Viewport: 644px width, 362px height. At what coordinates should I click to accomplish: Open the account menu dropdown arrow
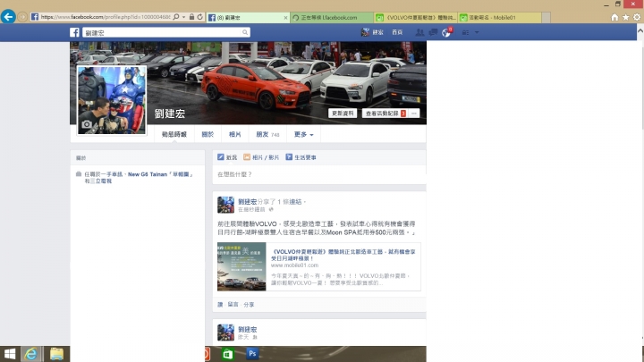click(477, 32)
